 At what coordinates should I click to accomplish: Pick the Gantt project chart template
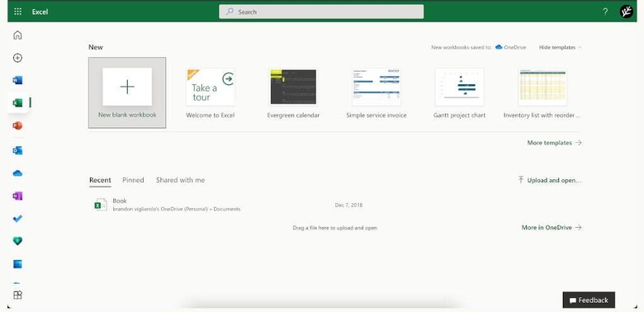point(459,93)
